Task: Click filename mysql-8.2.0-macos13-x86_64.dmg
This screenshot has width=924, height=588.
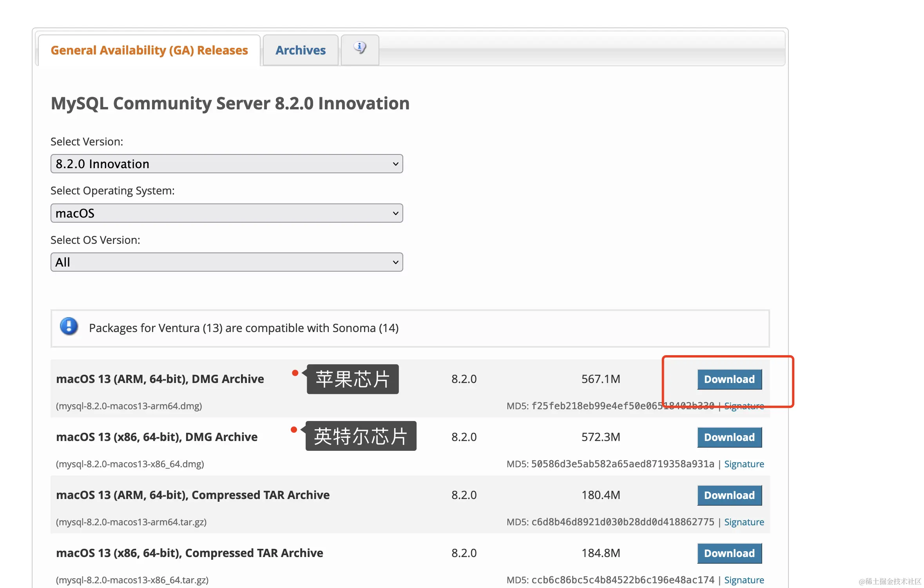Action: (x=130, y=464)
